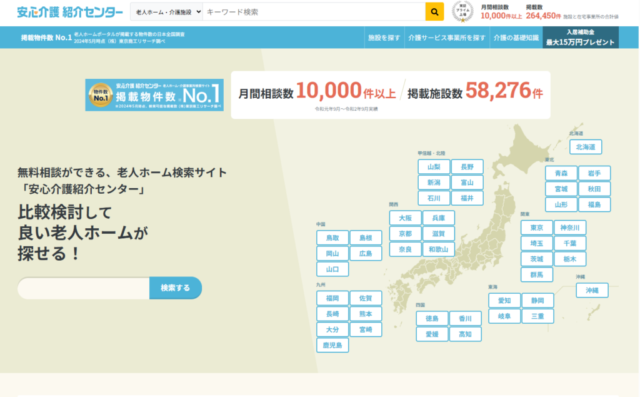Open the 介護サービス事業所を探す menu
The width and height of the screenshot is (640, 397).
pos(447,38)
